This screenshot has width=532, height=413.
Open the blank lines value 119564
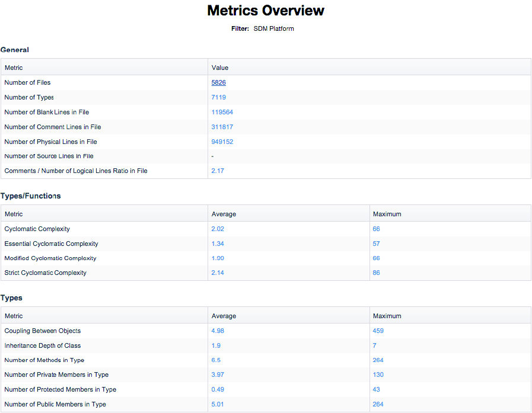tap(222, 112)
